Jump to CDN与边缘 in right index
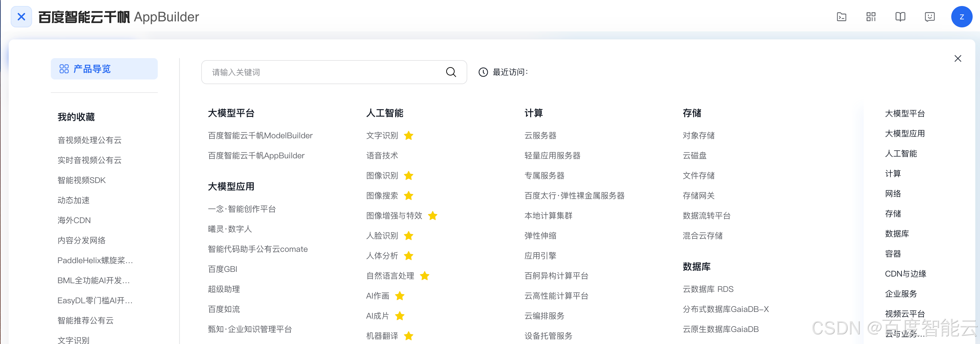 pos(905,274)
